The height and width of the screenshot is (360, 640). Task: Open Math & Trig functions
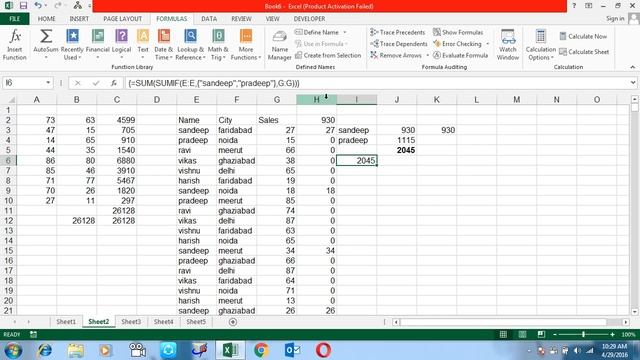pyautogui.click(x=218, y=45)
